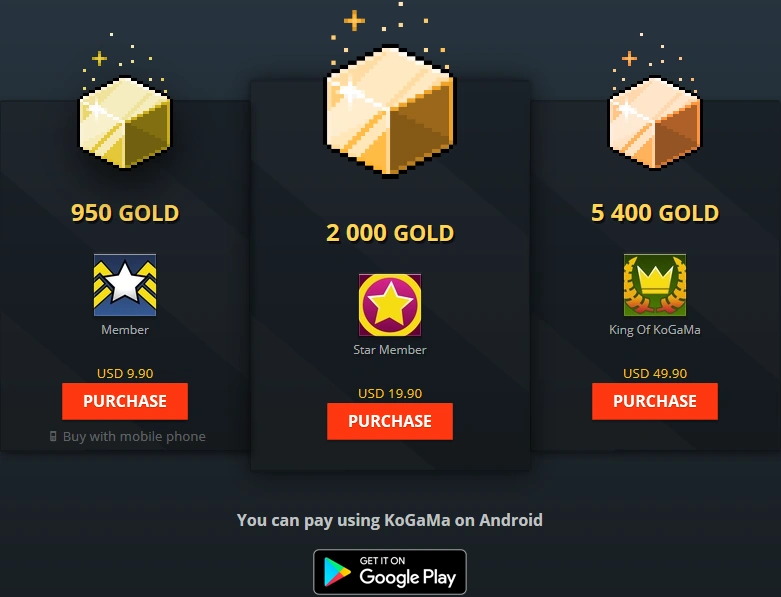Click the 5 400 GOLD heading text
The height and width of the screenshot is (597, 781).
(x=655, y=213)
